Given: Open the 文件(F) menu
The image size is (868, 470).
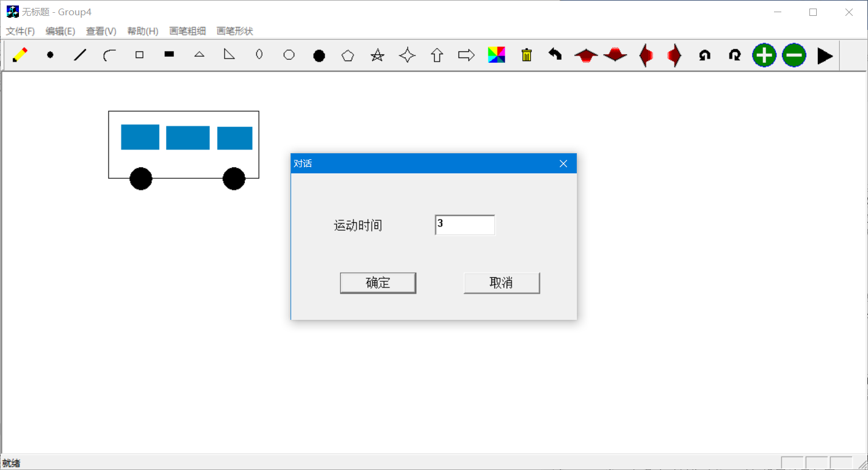Looking at the screenshot, I should [x=20, y=31].
